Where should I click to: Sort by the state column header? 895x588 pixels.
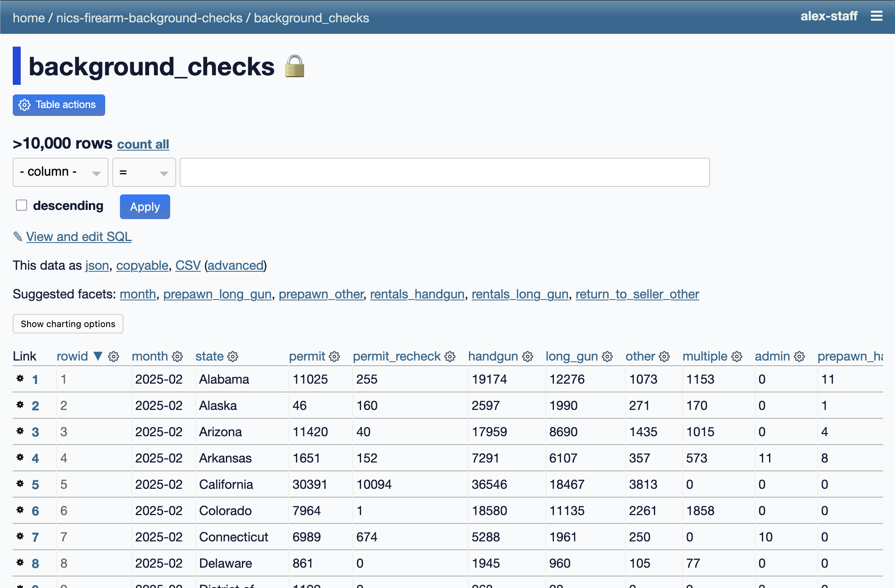(x=210, y=356)
